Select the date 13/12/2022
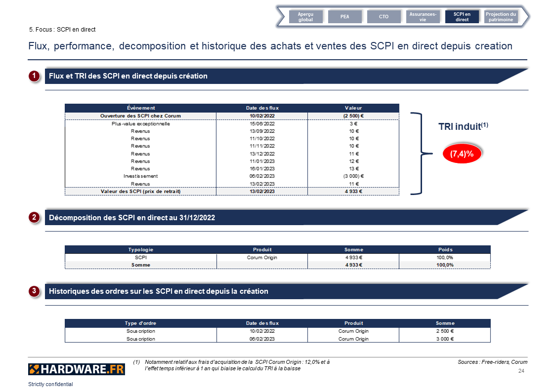The image size is (555, 392). coord(262,154)
